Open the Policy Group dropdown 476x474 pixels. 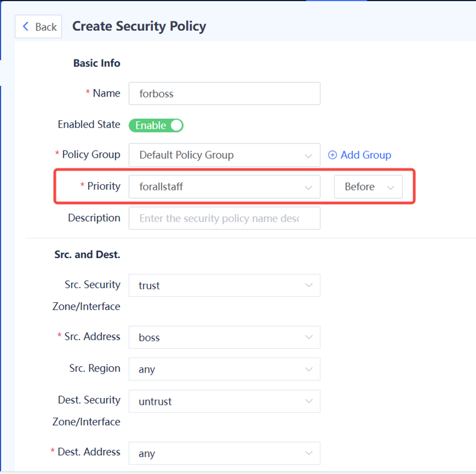(x=224, y=155)
